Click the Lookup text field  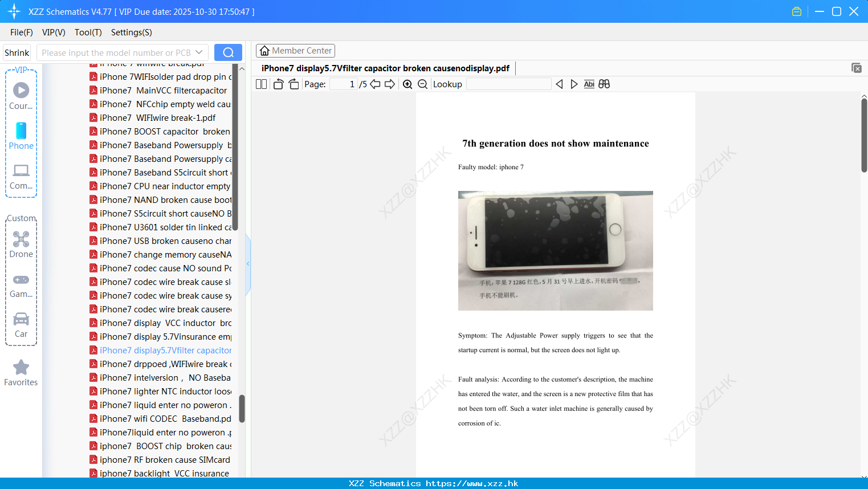pos(508,84)
